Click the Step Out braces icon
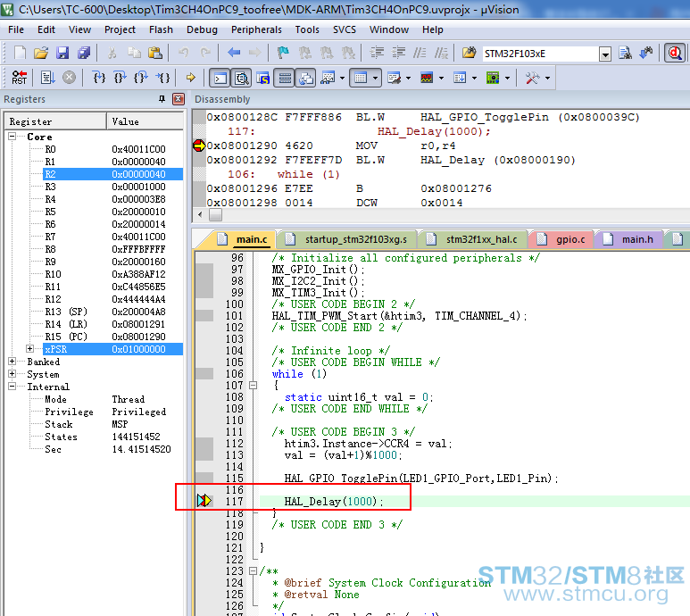This screenshot has height=616, width=690. pyautogui.click(x=141, y=78)
